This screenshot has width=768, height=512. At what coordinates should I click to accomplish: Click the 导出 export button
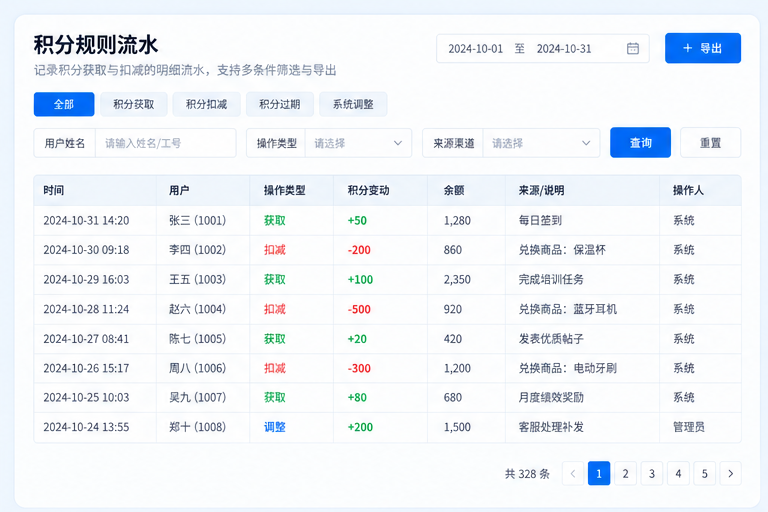tap(702, 48)
